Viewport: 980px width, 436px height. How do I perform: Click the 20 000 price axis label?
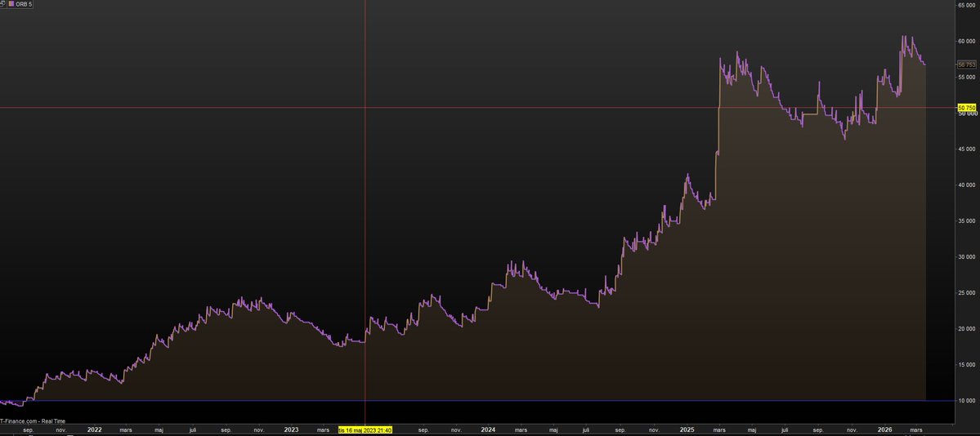tap(967, 329)
